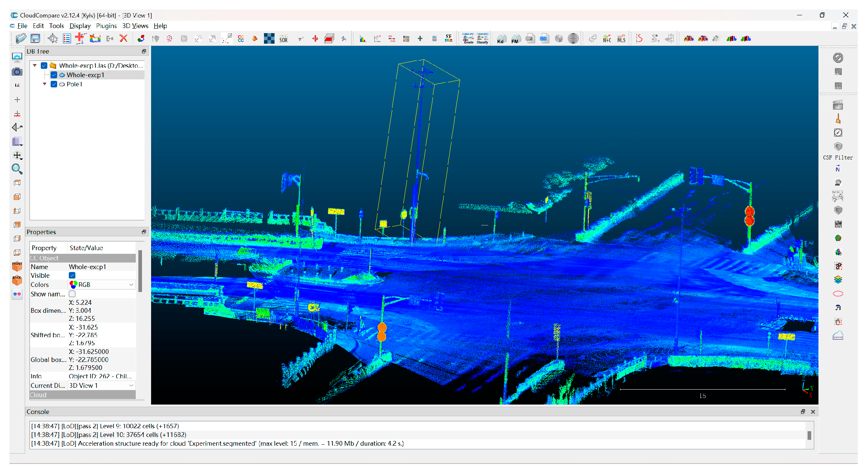Viewport: 868px width, 473px height.
Task: Uncheck the Pole1 visibility checkbox
Action: point(54,84)
